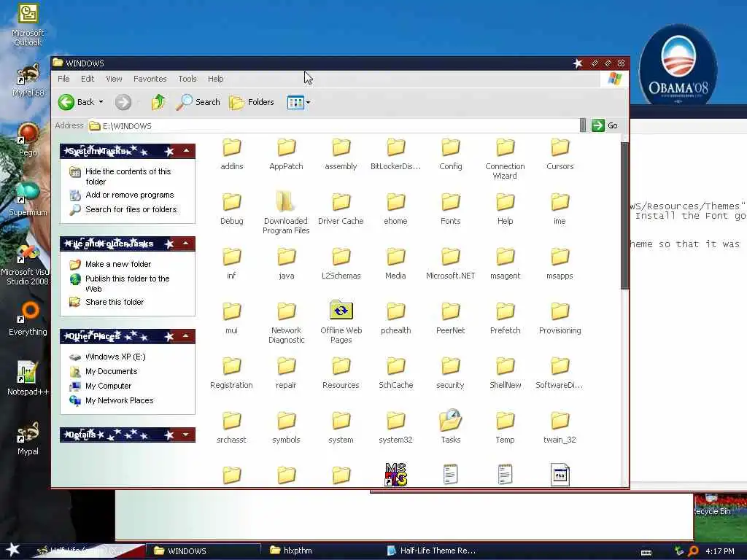Click the star Start button on the taskbar

pyautogui.click(x=13, y=550)
